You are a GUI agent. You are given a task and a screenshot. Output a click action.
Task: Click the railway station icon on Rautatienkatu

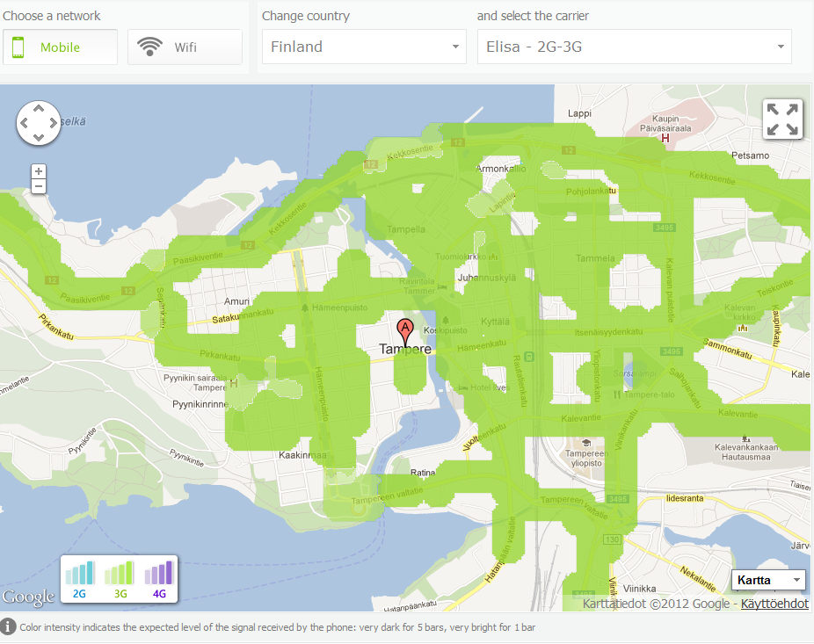click(x=529, y=357)
